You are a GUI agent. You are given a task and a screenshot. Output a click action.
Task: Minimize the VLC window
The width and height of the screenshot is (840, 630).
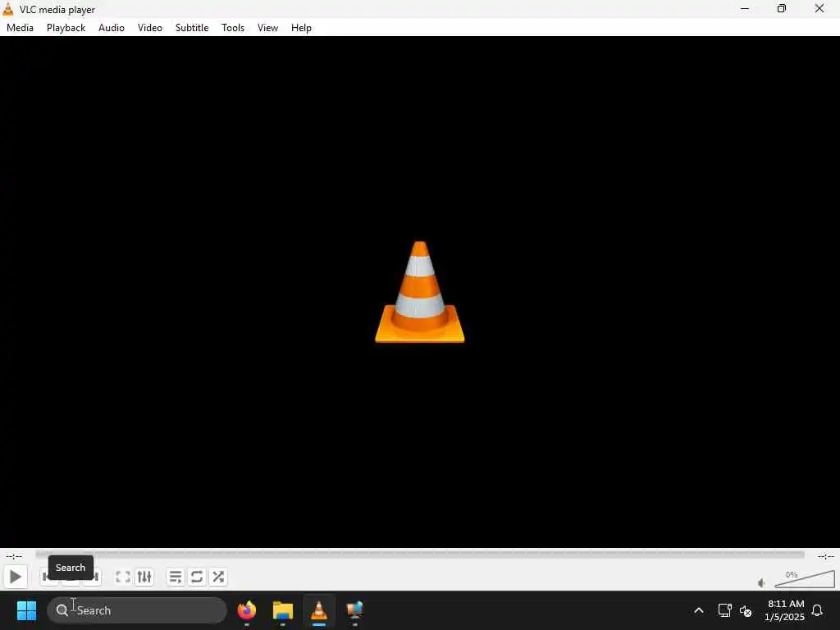(x=745, y=9)
